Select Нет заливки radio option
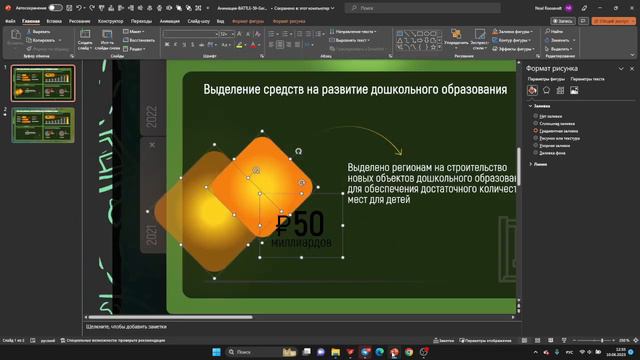The height and width of the screenshot is (360, 640). tap(548, 116)
